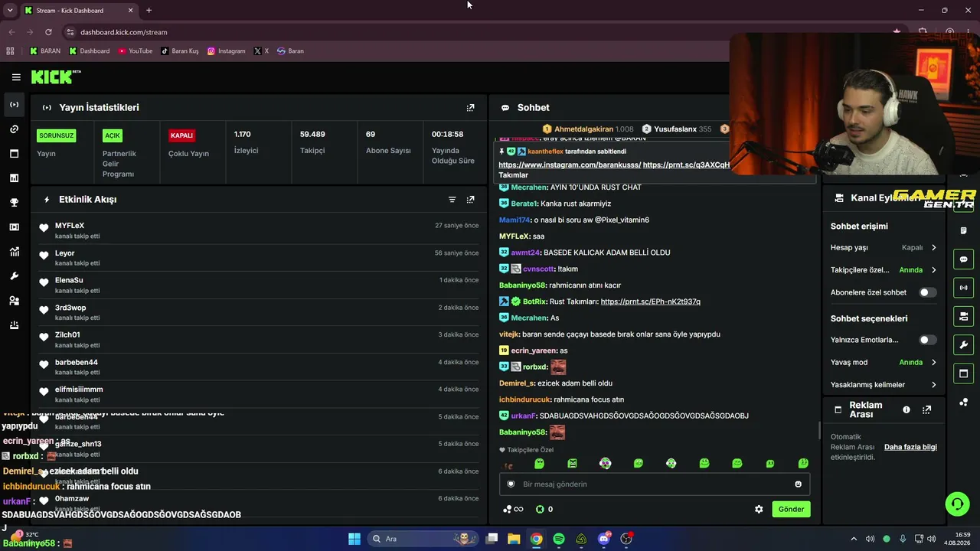This screenshot has height=551, width=980.
Task: Focus the Bir mesaj gönderin input
Action: click(x=655, y=484)
